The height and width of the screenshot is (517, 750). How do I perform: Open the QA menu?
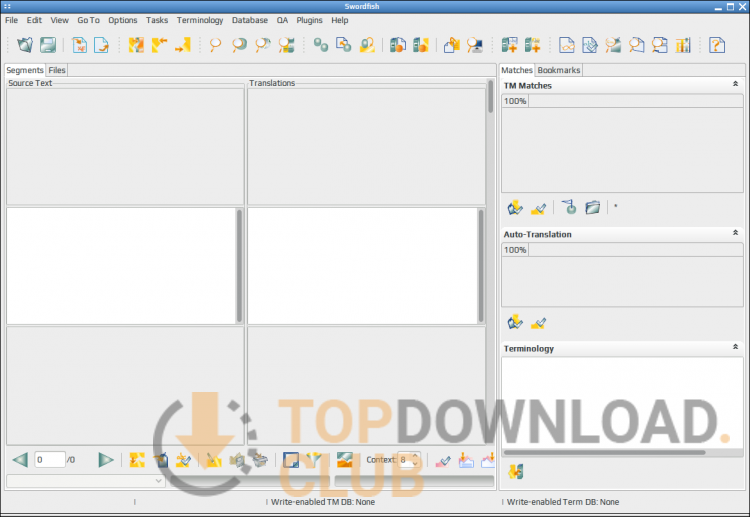point(282,20)
